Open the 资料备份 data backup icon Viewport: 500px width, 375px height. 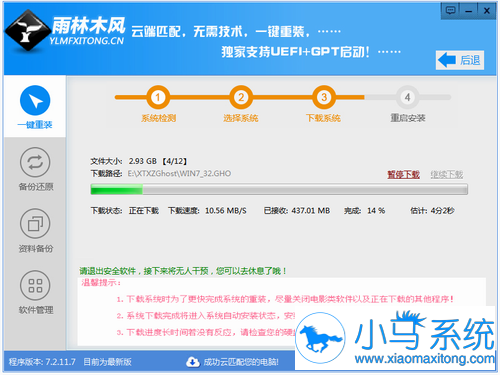click(x=35, y=224)
